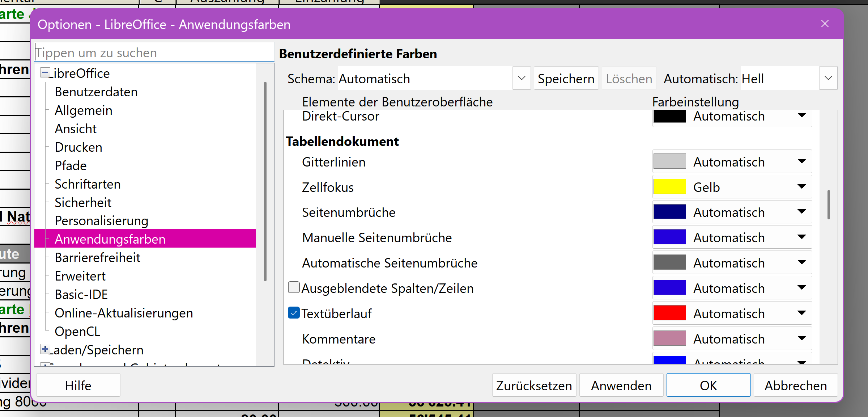Click the pink Kommentare color swatch
Image resolution: width=868 pixels, height=417 pixels.
pyautogui.click(x=669, y=338)
